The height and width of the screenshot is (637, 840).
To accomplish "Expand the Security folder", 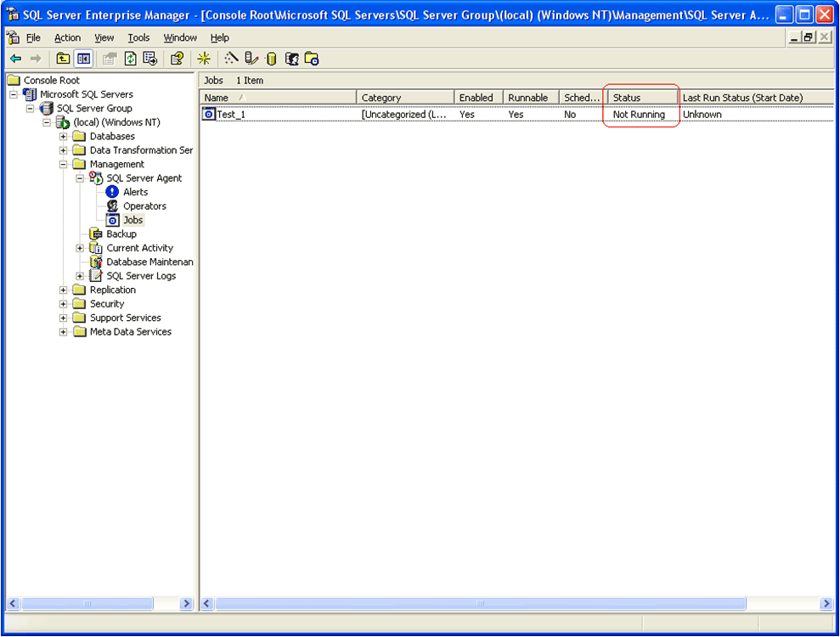I will coord(63,304).
